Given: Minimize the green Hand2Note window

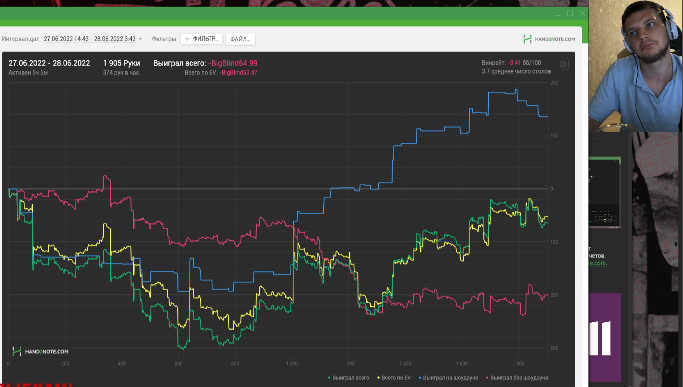Looking at the screenshot, I should click(x=558, y=14).
